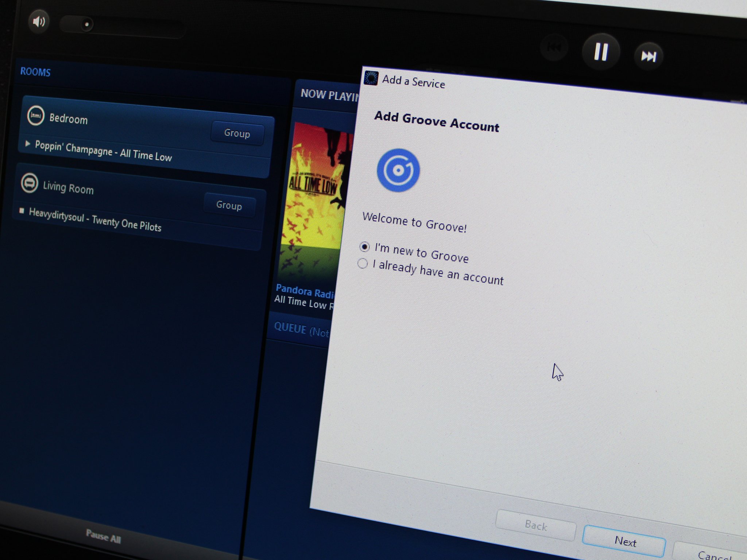Select the Bedroom room entry
The width and height of the screenshot is (747, 560).
pos(146,137)
